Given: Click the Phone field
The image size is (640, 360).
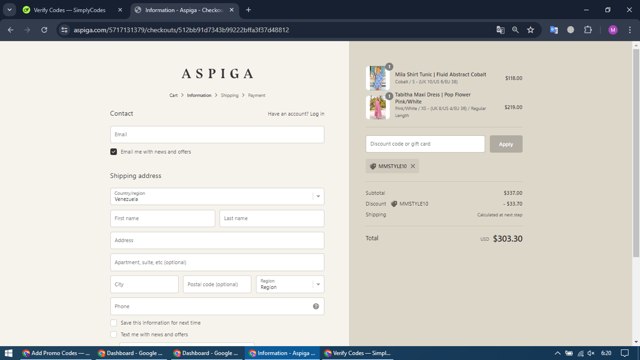Looking at the screenshot, I should [x=217, y=306].
